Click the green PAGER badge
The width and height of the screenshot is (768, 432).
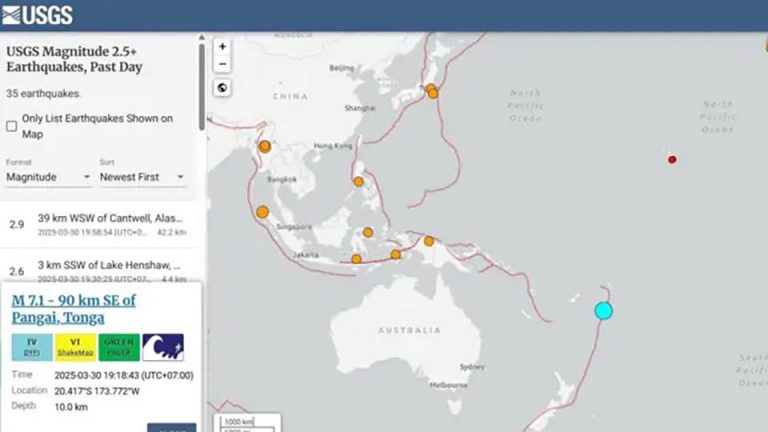tap(119, 347)
